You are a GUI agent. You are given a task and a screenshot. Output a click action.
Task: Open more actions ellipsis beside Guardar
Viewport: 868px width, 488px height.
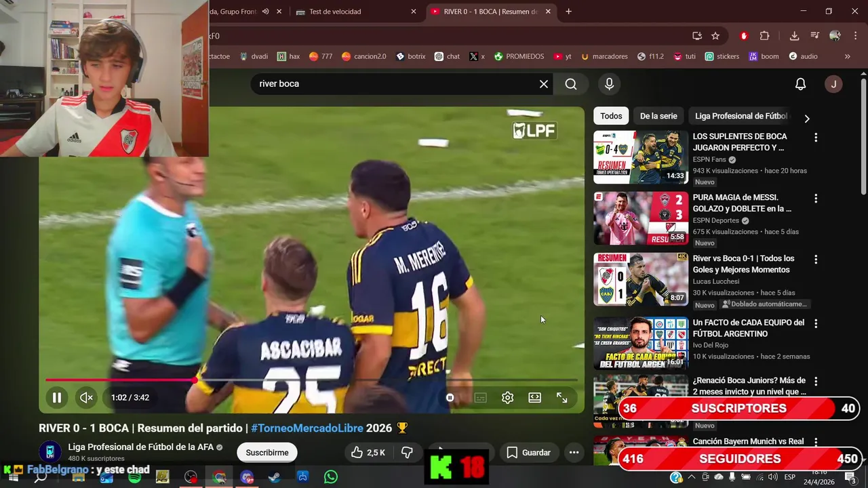(x=574, y=453)
